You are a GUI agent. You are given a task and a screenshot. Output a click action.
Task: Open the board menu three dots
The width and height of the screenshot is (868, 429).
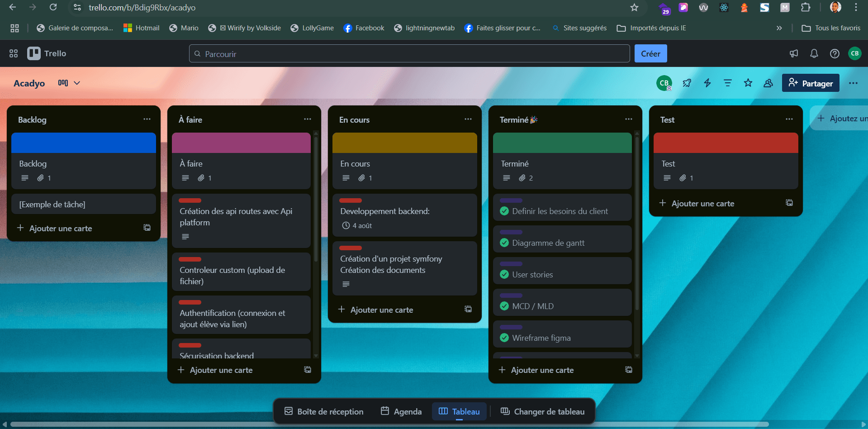click(x=853, y=83)
